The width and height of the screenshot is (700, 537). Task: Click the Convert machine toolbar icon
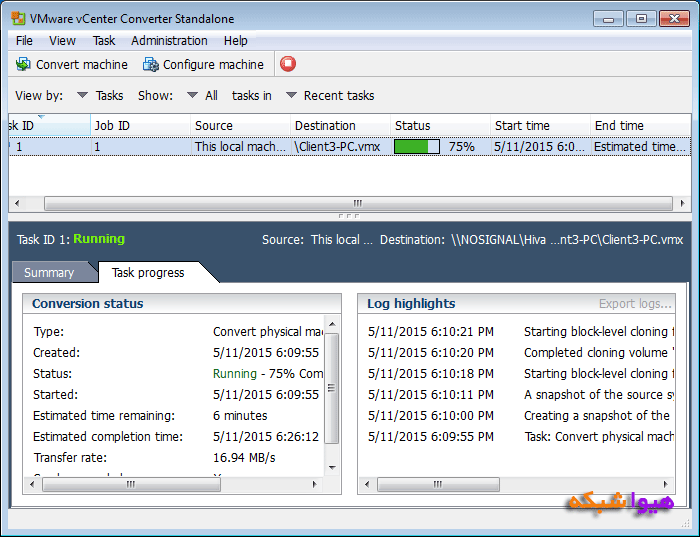(23, 64)
